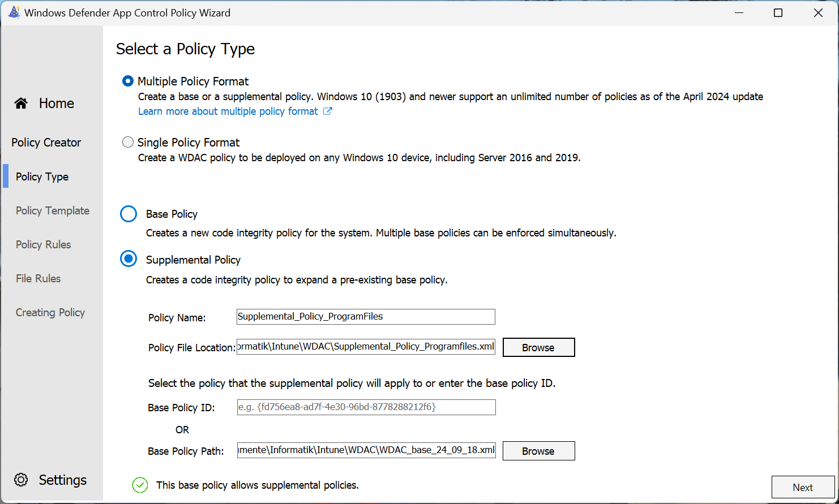Click the Policy Name text field

point(366,317)
